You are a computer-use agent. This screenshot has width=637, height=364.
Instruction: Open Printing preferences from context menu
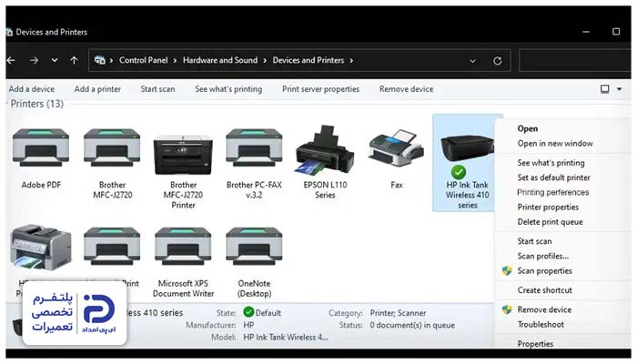[x=553, y=192]
